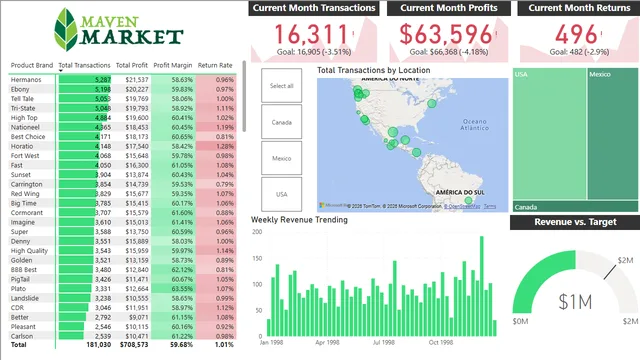The width and height of the screenshot is (640, 360).
Task: Select the Carlson brand row
Action: point(122,336)
